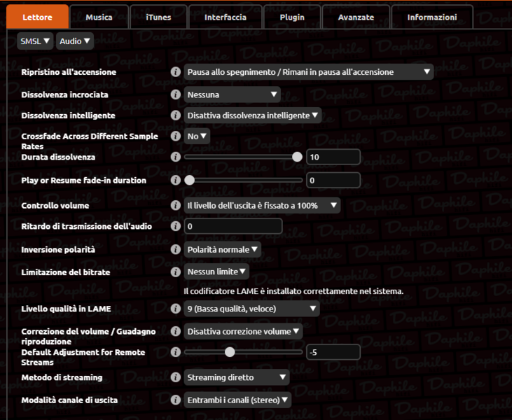Click info icon next to Ripristino all'accensione
The width and height of the screenshot is (512, 420).
(x=175, y=72)
